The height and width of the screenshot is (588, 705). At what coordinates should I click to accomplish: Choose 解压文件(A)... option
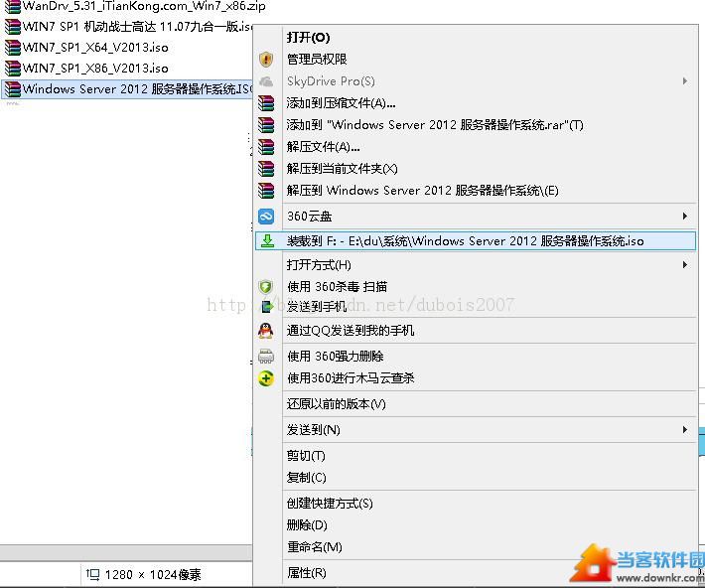click(x=476, y=147)
